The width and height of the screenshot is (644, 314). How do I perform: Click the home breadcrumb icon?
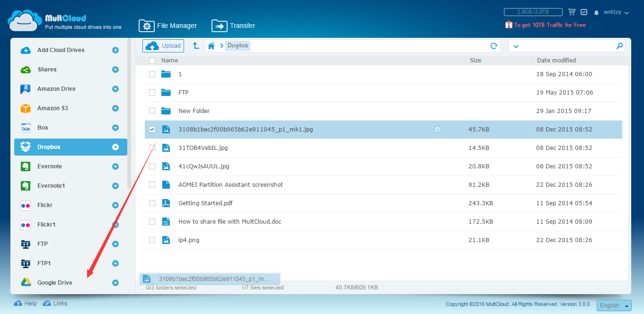click(x=212, y=46)
